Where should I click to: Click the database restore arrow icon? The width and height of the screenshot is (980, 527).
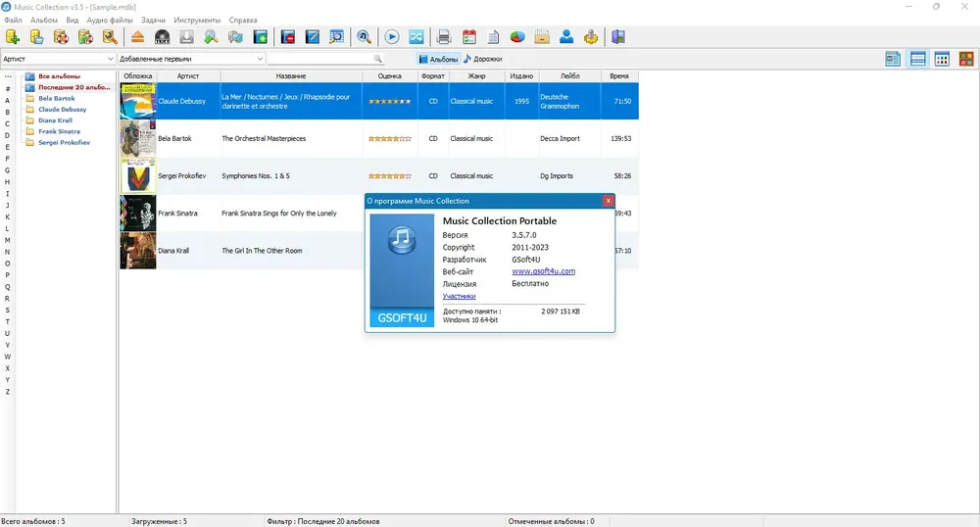[x=85, y=37]
